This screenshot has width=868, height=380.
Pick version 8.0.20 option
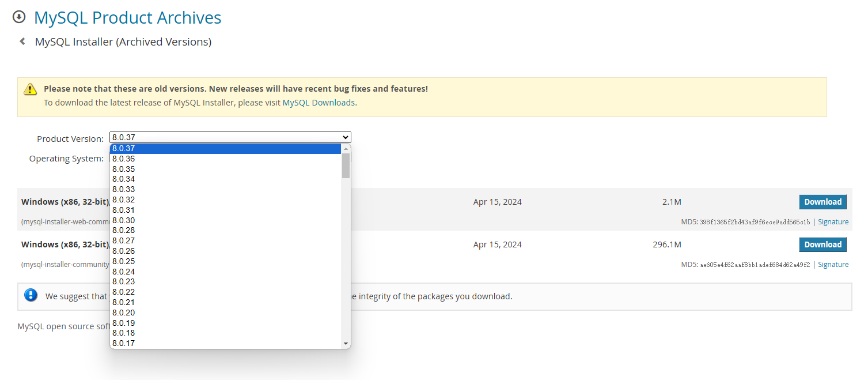pyautogui.click(x=225, y=313)
